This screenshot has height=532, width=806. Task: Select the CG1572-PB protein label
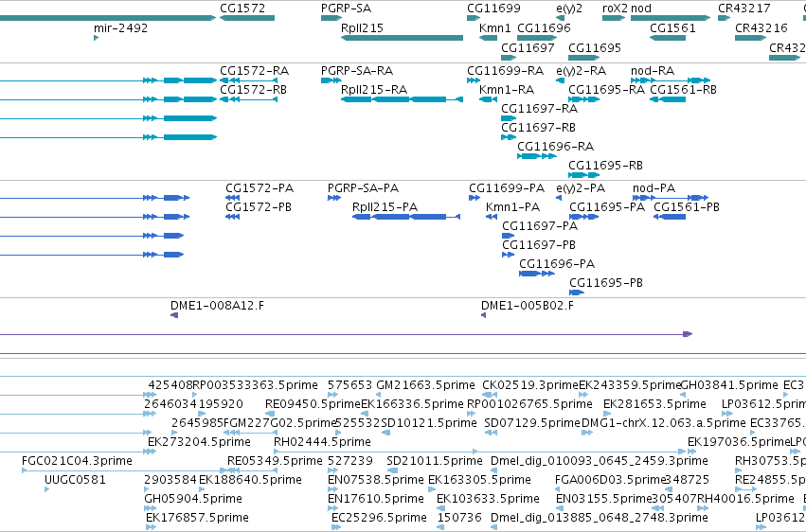[259, 207]
